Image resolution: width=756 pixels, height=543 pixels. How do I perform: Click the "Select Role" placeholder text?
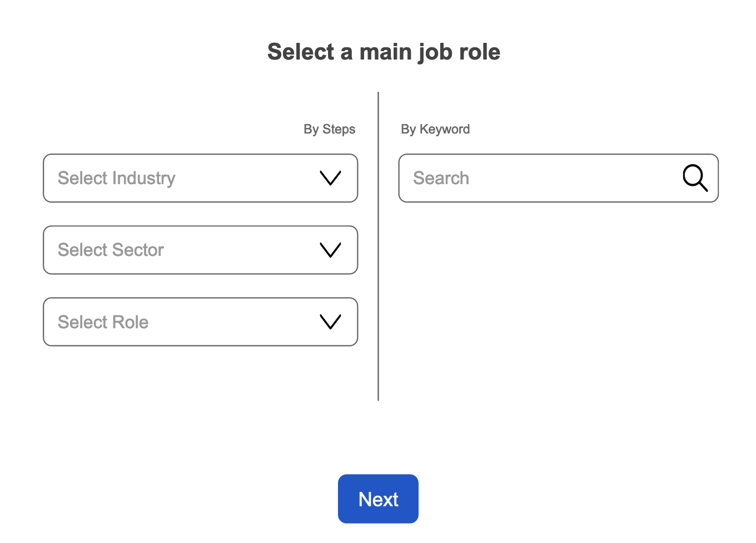[103, 322]
